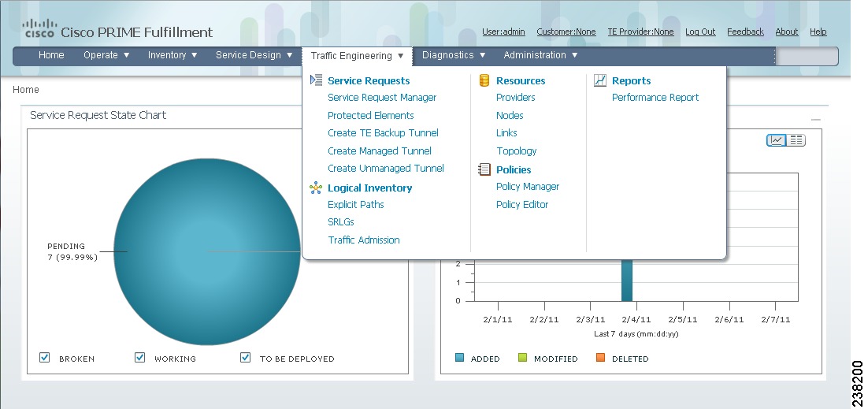Image resolution: width=868 pixels, height=409 pixels.
Task: Open Protected Elements
Action: [x=371, y=115]
